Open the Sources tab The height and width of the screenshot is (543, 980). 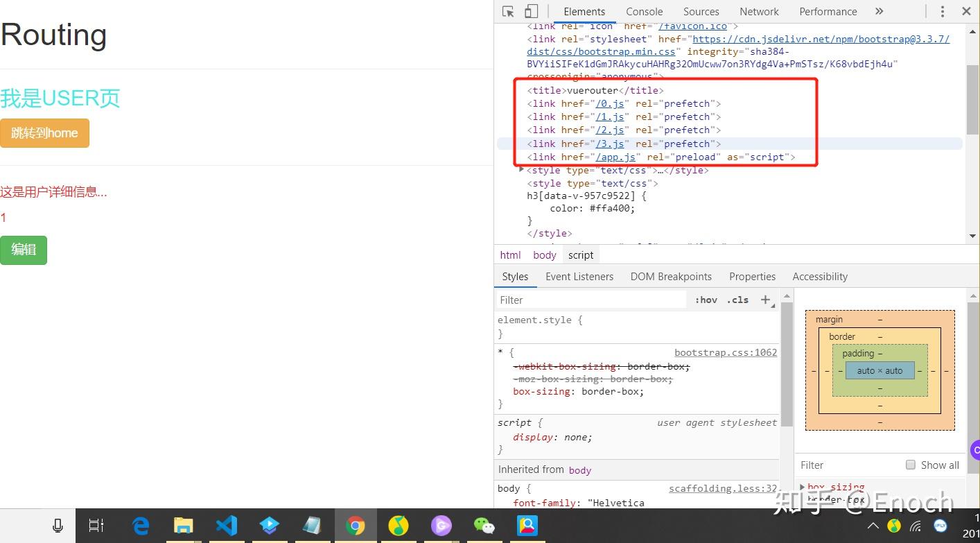coord(701,11)
